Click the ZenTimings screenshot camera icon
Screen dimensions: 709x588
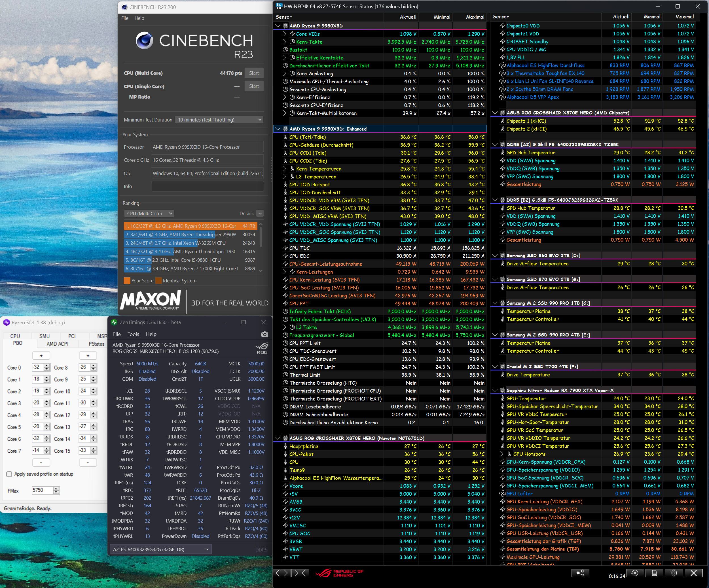[x=264, y=334]
